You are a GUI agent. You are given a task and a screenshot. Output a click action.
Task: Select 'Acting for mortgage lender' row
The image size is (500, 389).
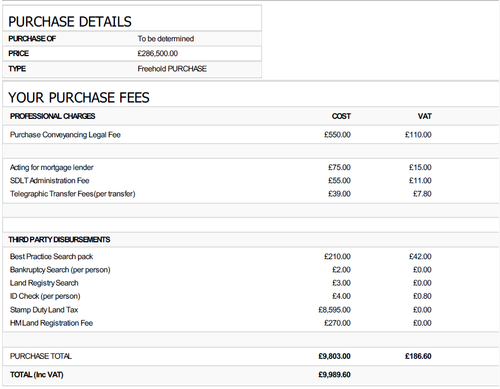pyautogui.click(x=52, y=167)
